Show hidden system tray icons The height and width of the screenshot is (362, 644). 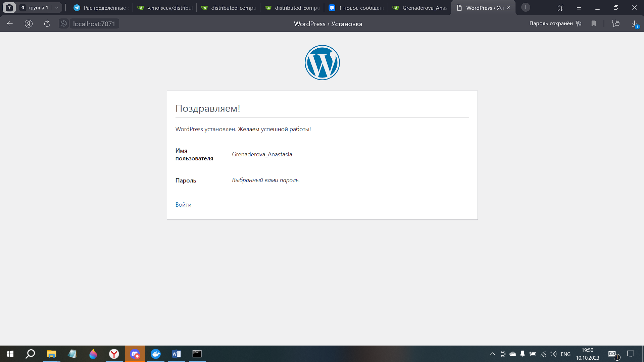click(x=492, y=354)
